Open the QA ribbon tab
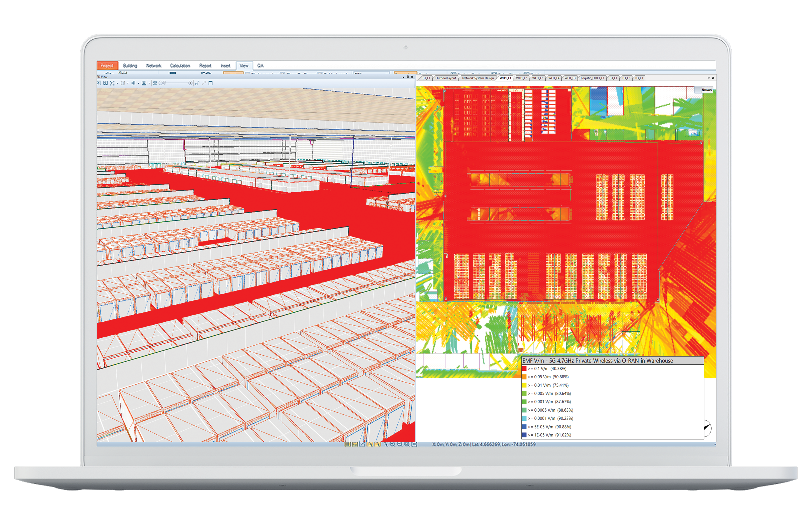Viewport: 812px width, 524px height. pyautogui.click(x=260, y=65)
